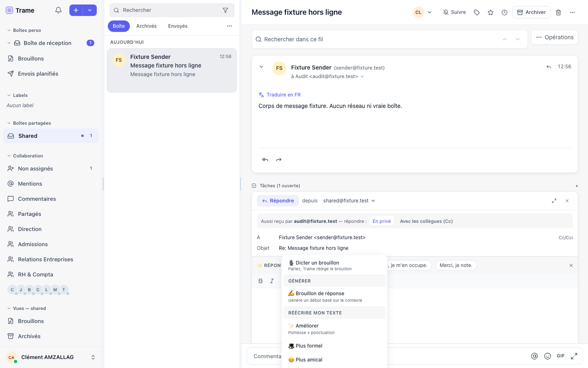This screenshot has height=368, width=588.
Task: Open the assignee CL dropdown arrow
Action: pyautogui.click(x=430, y=12)
